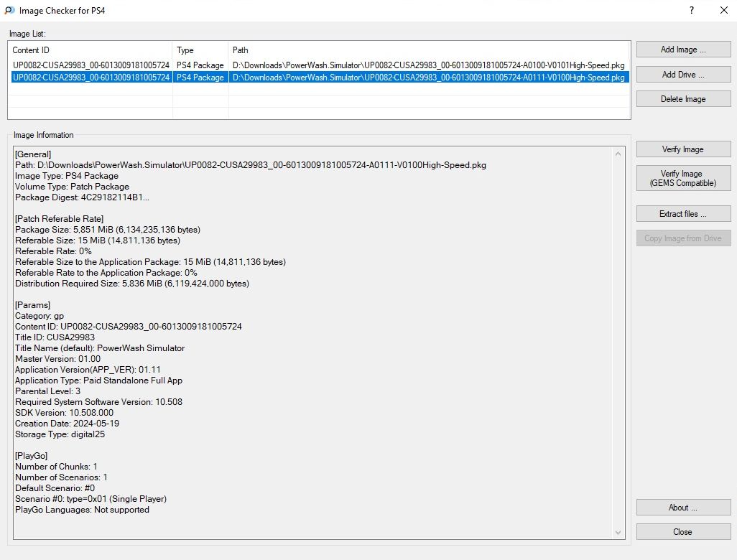
Task: Click the [Params] section heading
Action: [32, 305]
